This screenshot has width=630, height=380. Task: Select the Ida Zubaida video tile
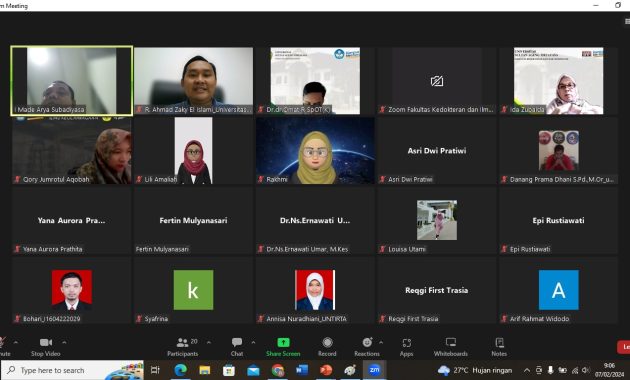tap(558, 81)
